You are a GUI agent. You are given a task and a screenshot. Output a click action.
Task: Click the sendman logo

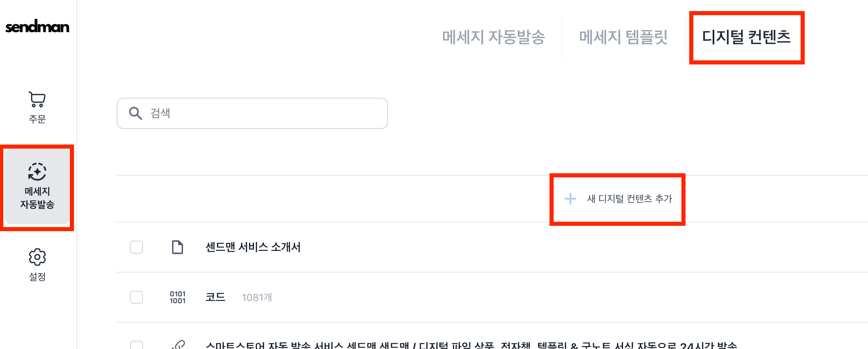pyautogui.click(x=37, y=27)
